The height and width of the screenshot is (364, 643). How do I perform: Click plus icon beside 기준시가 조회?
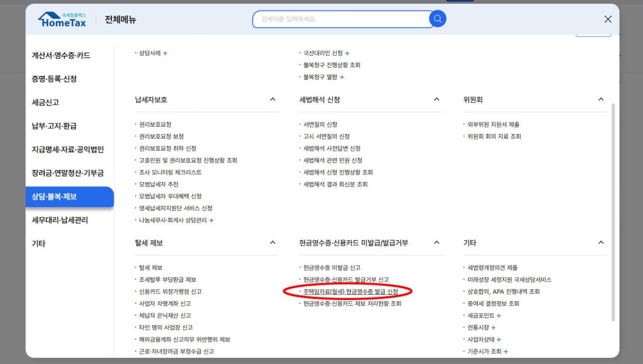(505, 351)
